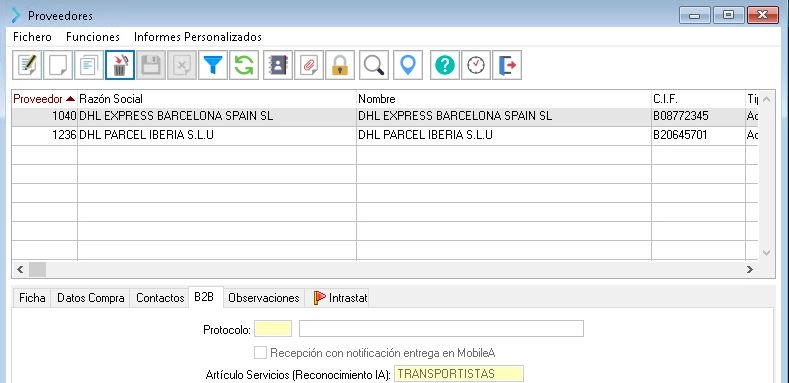The height and width of the screenshot is (383, 789).
Task: Switch to the Observaciones tab
Action: pos(264,298)
